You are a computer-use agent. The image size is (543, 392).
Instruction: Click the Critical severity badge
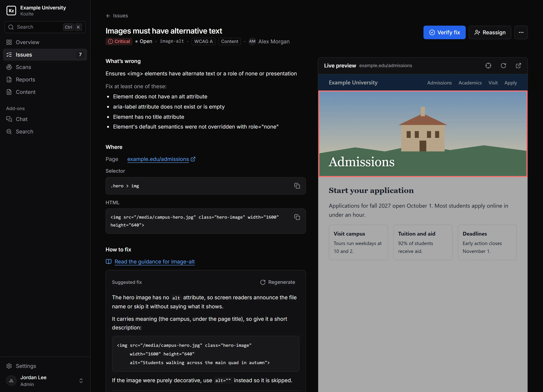[x=119, y=41]
